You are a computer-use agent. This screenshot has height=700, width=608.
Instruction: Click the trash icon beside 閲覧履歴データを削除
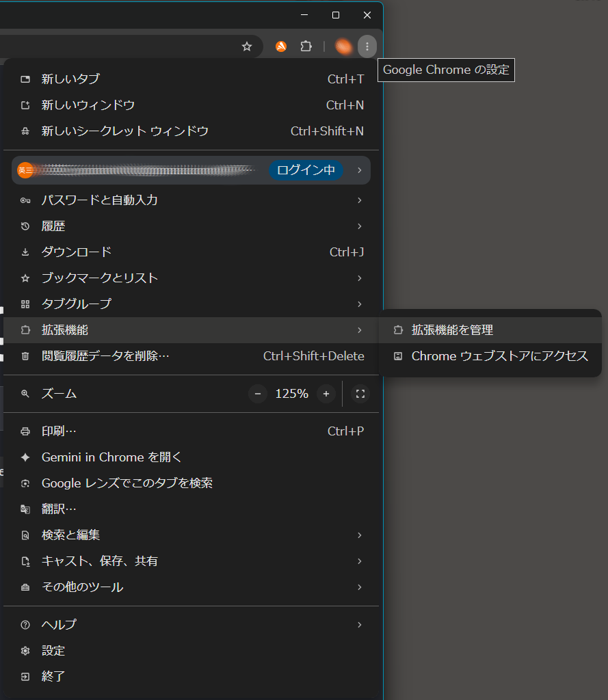pos(25,356)
